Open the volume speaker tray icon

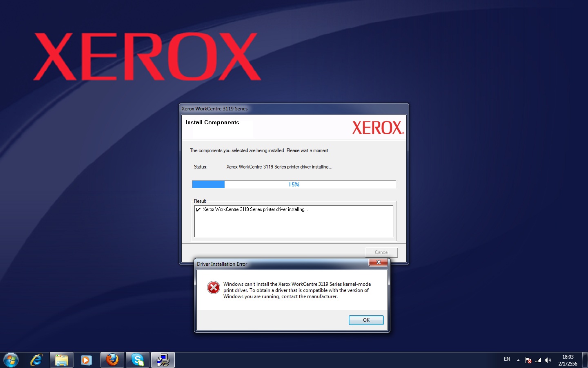pyautogui.click(x=548, y=360)
